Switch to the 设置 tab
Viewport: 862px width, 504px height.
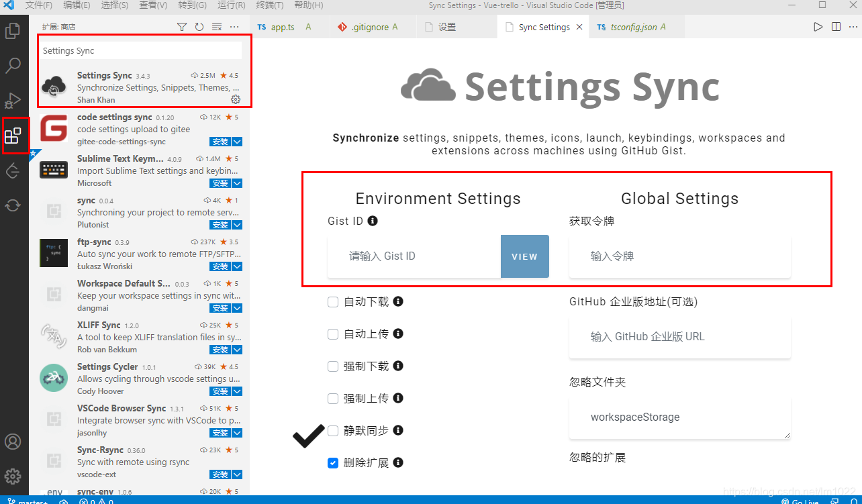pyautogui.click(x=457, y=28)
